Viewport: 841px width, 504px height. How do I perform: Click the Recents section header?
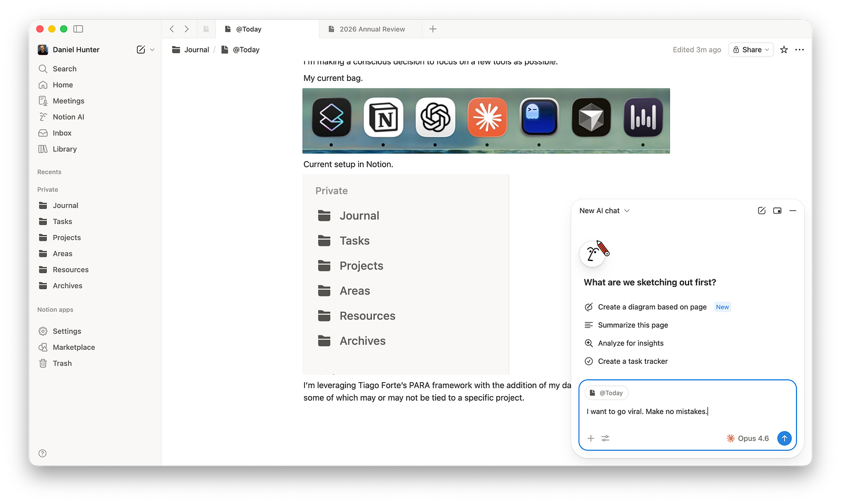[x=50, y=172]
